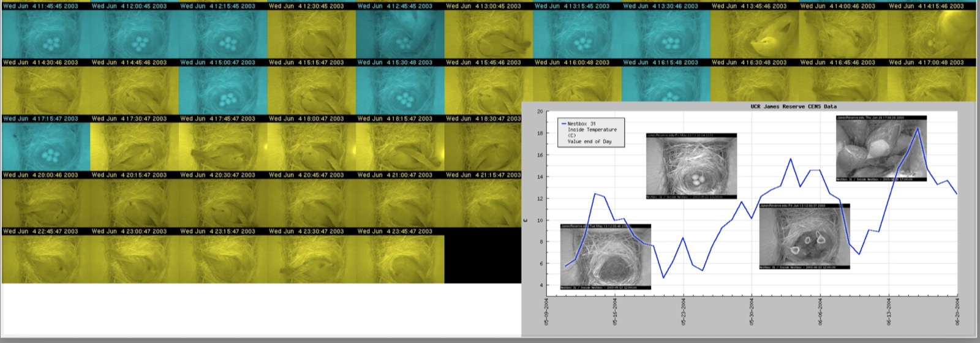Image resolution: width=980 pixels, height=343 pixels.
Task: Click the 13:45:46 thumbnail showing the bird
Action: [754, 34]
